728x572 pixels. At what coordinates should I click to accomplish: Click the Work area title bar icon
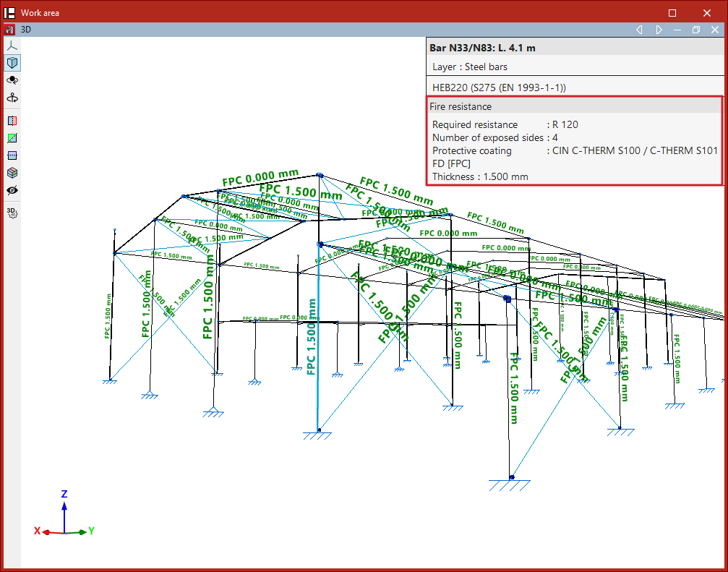[x=11, y=13]
